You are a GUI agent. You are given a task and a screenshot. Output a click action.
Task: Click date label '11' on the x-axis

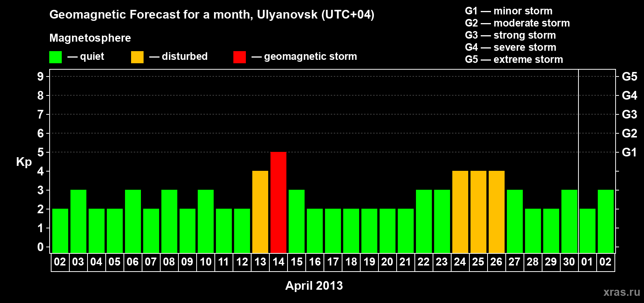[224, 262]
